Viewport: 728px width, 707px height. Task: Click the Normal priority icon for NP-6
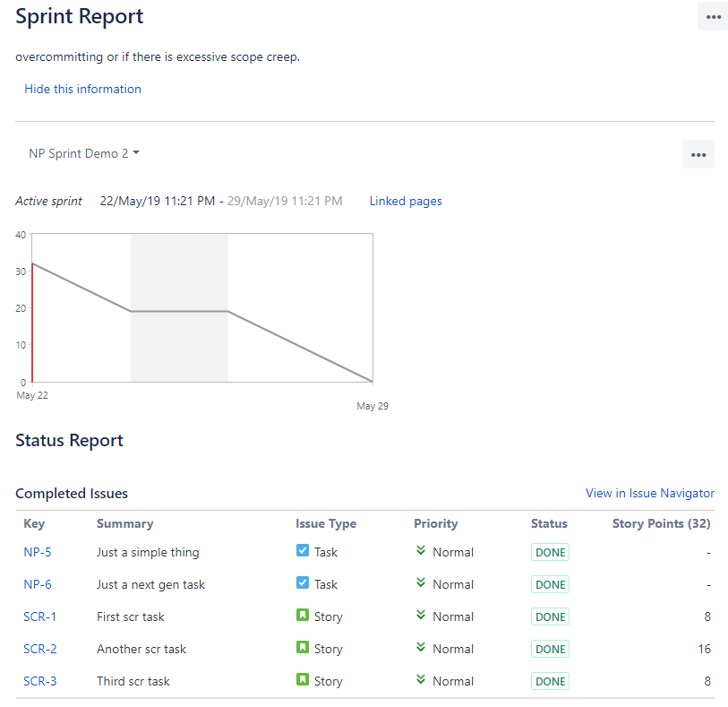pyautogui.click(x=421, y=582)
